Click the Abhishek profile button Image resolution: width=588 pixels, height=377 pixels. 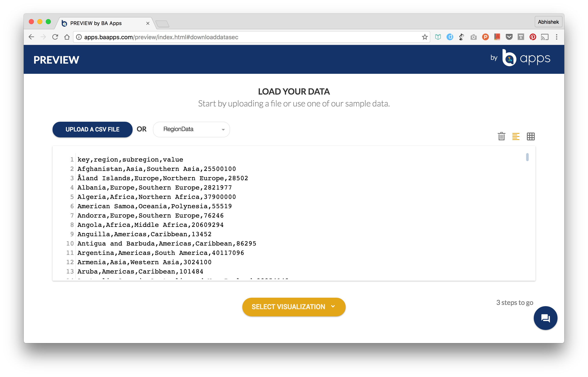click(548, 22)
